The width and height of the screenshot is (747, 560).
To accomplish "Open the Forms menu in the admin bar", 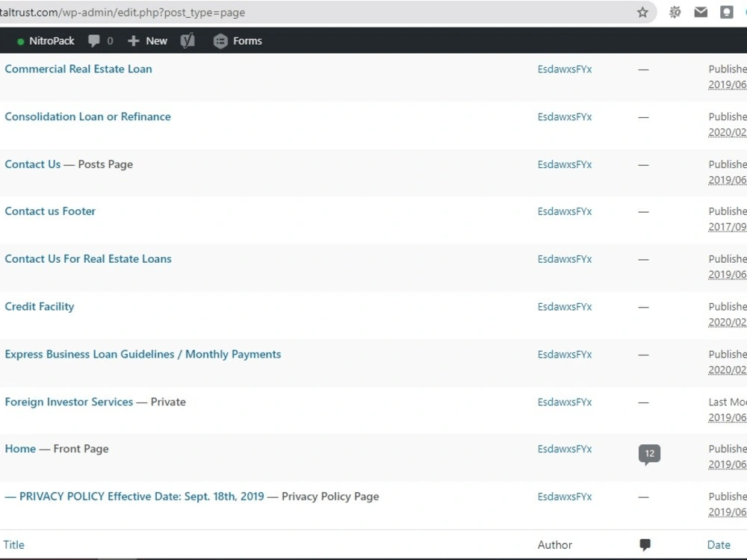I will coord(238,41).
